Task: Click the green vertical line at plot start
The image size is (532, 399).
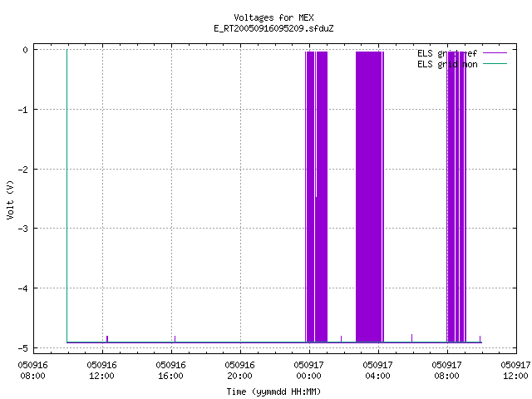Action: click(66, 196)
